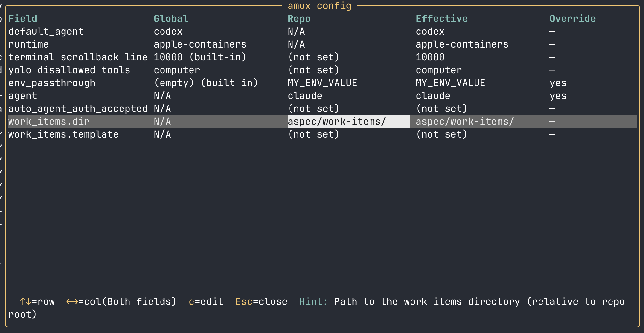Select the runtime field row

pos(29,44)
